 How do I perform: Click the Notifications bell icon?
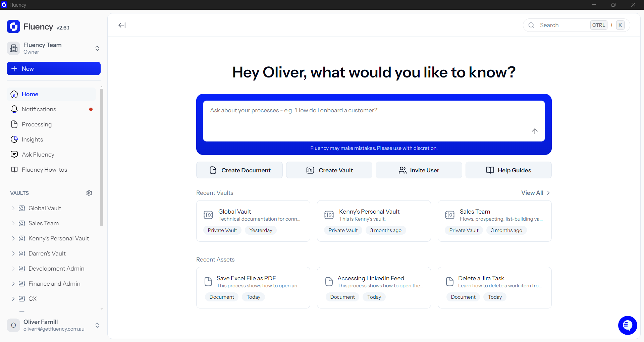14,109
